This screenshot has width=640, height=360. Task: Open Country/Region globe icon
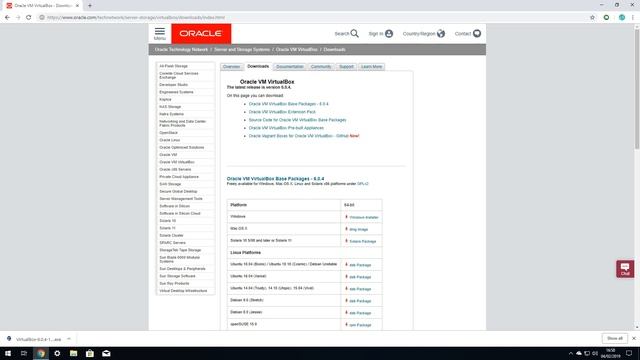tap(441, 33)
